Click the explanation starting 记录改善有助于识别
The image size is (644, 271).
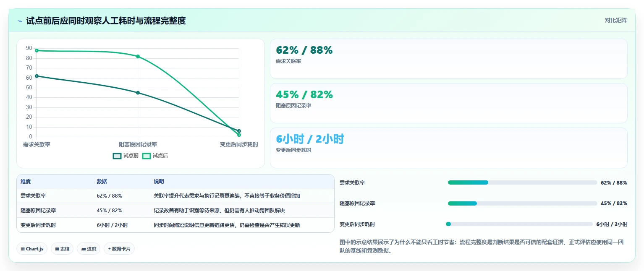tap(219, 211)
